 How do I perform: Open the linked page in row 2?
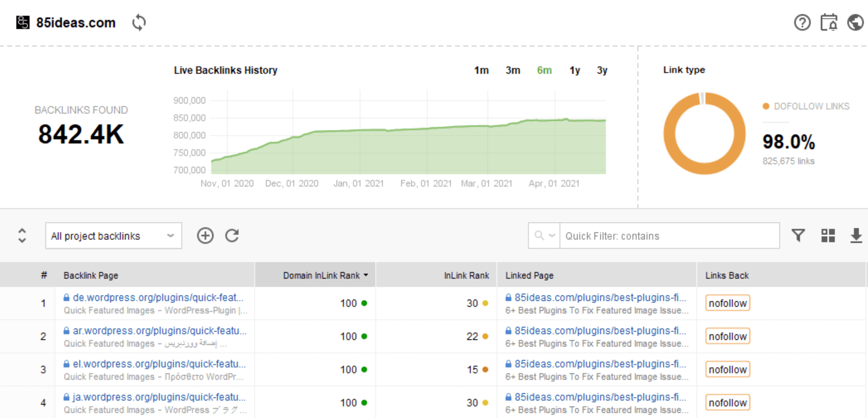pos(600,331)
